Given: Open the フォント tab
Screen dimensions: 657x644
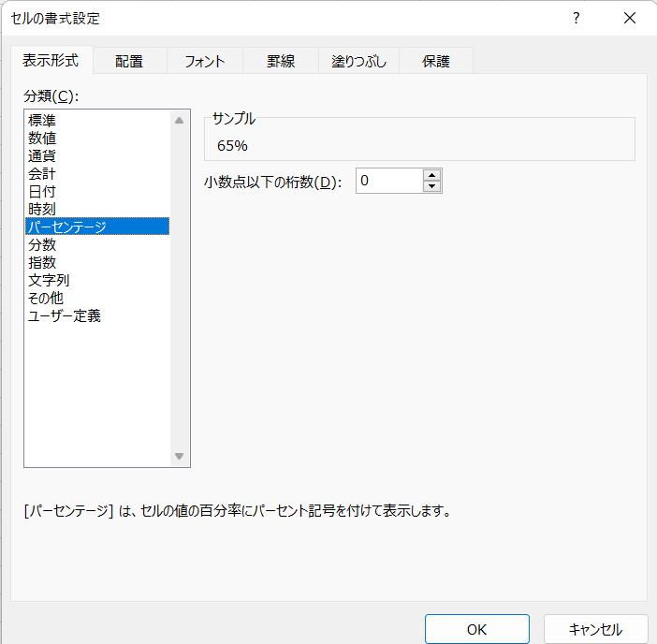Looking at the screenshot, I should [x=205, y=61].
